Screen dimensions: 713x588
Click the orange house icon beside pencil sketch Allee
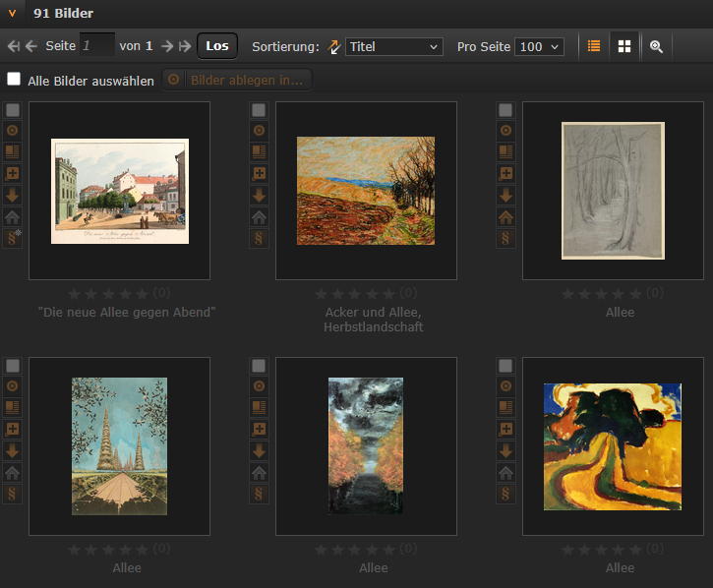(505, 217)
